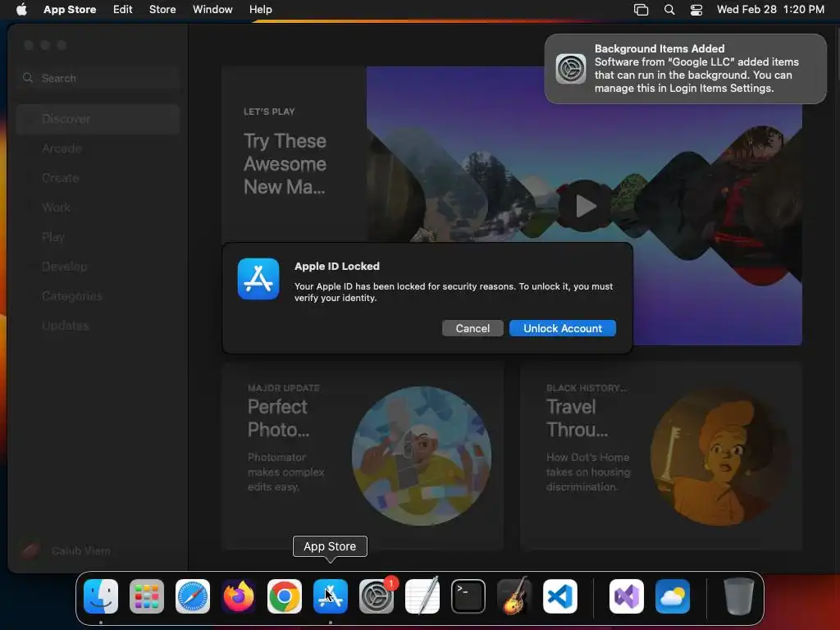The width and height of the screenshot is (840, 630).
Task: Play the featured Let's Play video
Action: tap(585, 206)
